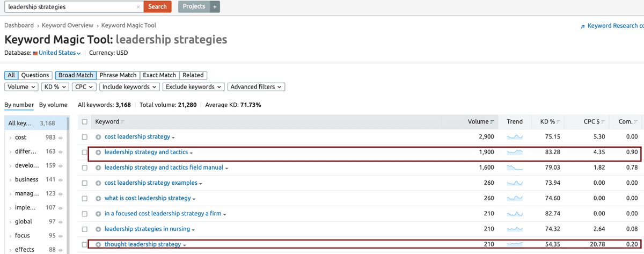Image resolution: width=644 pixels, height=254 pixels.
Task: Select checkbox for what is cost leadership strategy
Action: [85, 199]
